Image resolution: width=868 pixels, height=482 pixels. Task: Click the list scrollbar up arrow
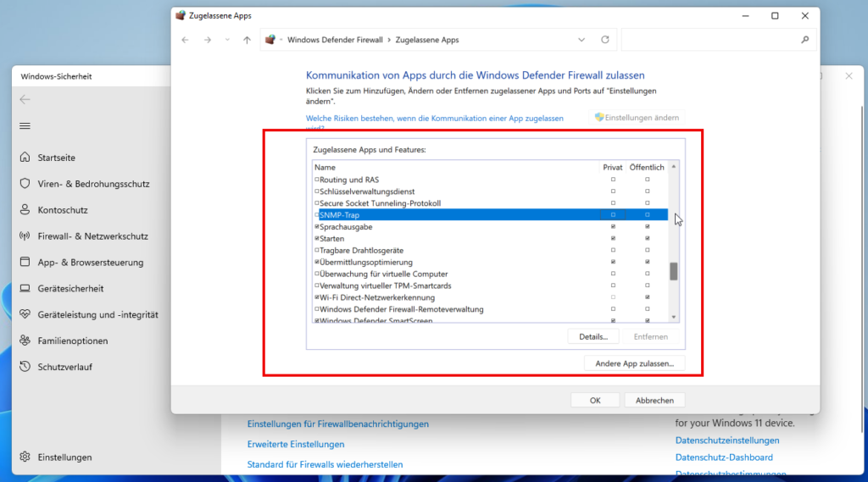[x=674, y=167]
